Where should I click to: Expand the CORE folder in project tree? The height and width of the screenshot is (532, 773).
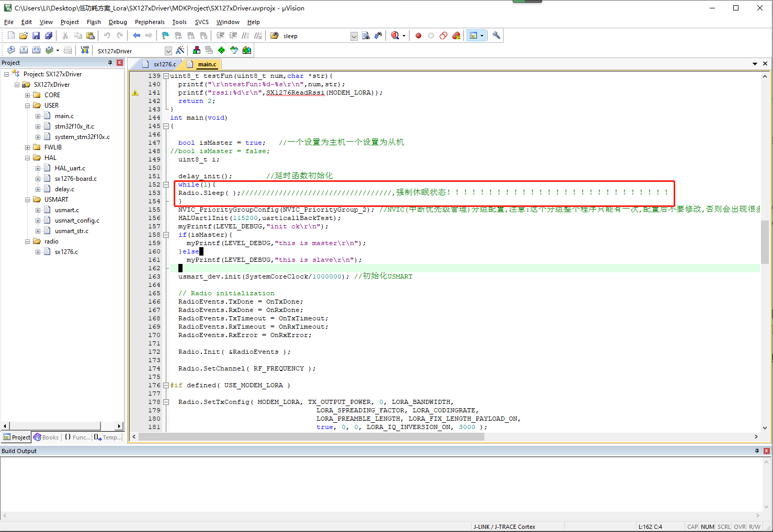pyautogui.click(x=27, y=95)
